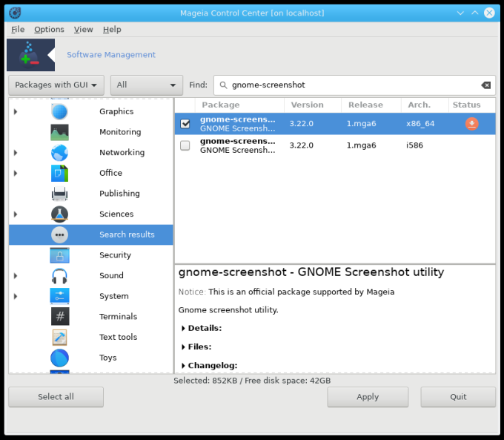
Task: Click the orange install status icon
Action: click(471, 124)
